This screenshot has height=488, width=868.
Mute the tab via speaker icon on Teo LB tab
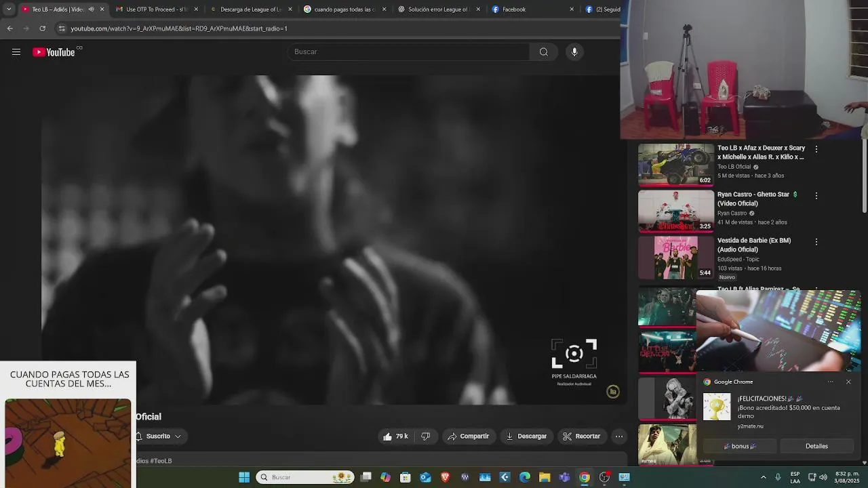91,9
